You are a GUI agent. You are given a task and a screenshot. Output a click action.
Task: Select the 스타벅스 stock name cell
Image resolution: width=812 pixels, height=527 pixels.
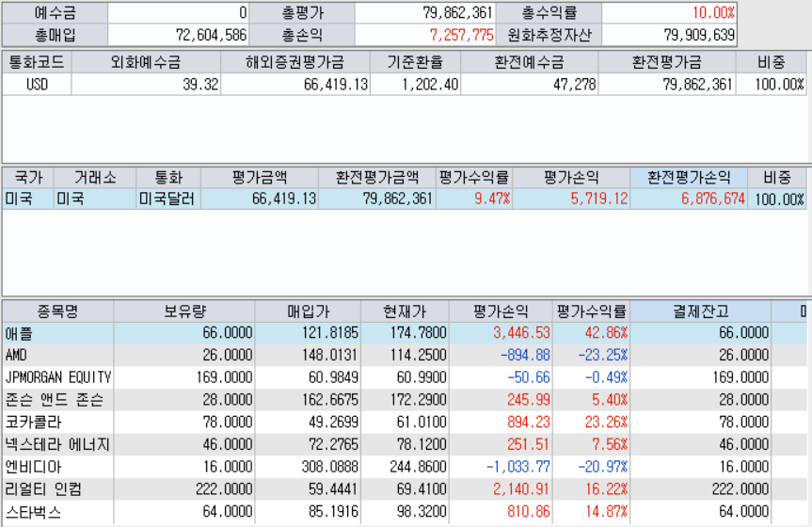coord(57,512)
